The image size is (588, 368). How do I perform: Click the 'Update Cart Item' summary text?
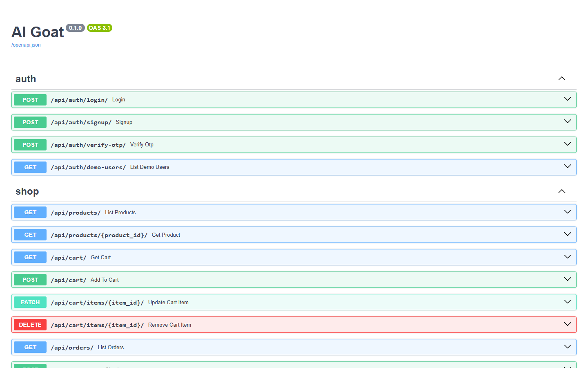coord(168,303)
